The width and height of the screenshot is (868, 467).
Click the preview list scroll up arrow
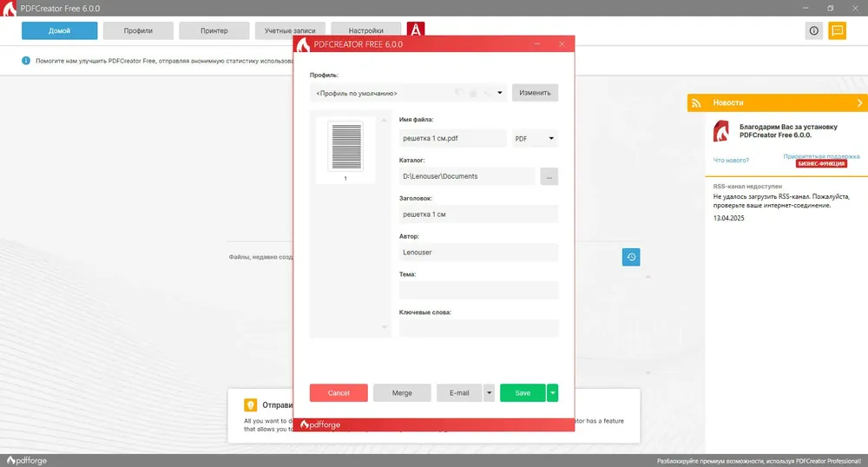(385, 120)
